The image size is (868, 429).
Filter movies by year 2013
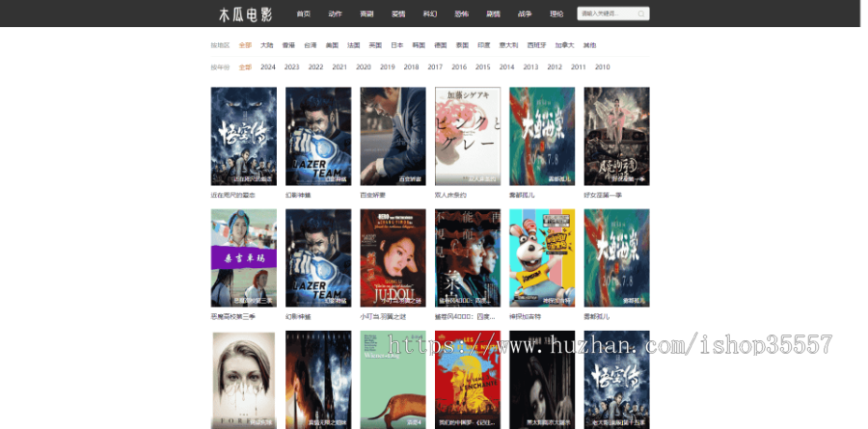(x=530, y=67)
